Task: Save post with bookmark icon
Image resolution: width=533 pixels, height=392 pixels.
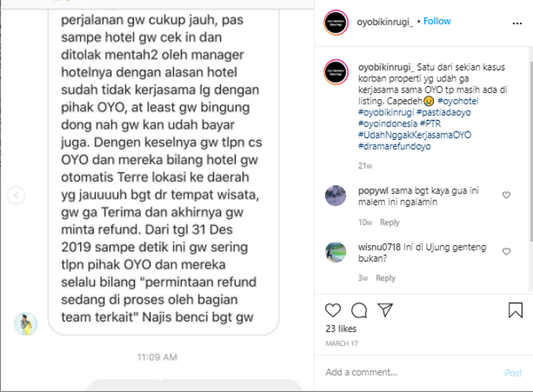Action: (x=515, y=310)
